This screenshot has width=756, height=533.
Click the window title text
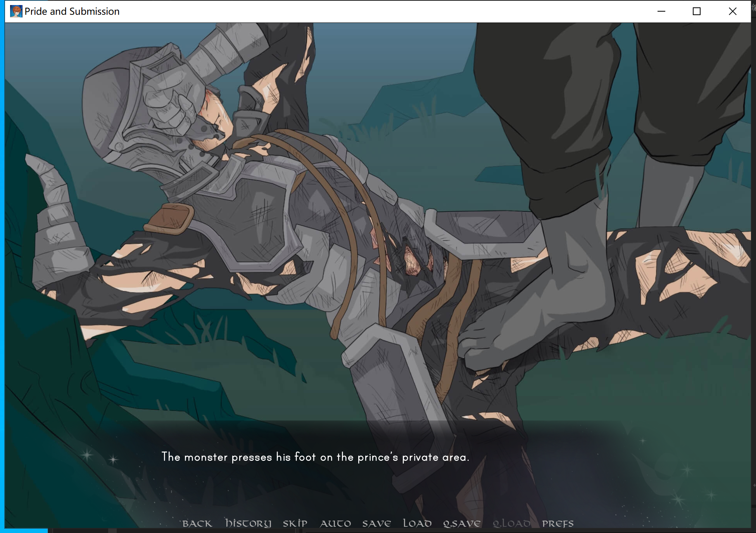pyautogui.click(x=72, y=11)
